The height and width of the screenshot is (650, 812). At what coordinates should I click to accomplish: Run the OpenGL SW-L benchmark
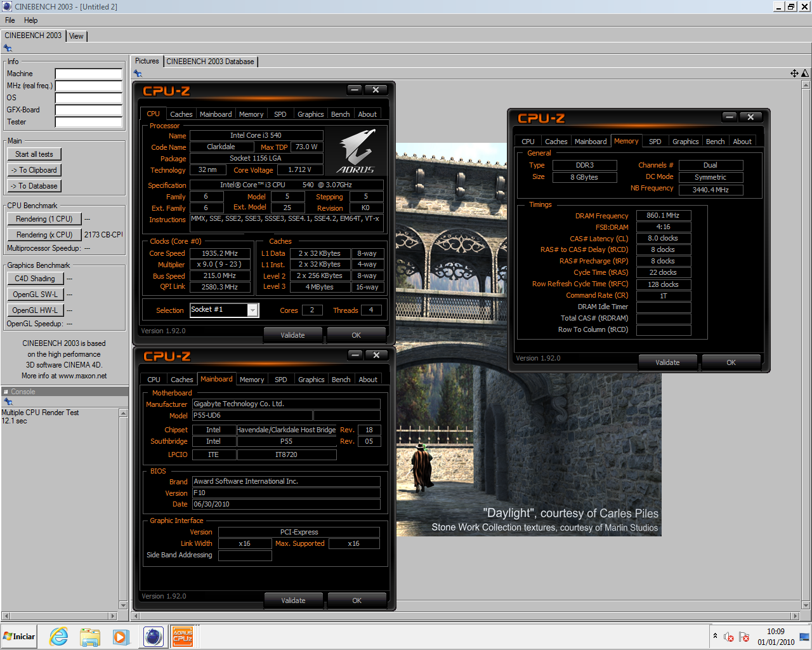pos(36,295)
